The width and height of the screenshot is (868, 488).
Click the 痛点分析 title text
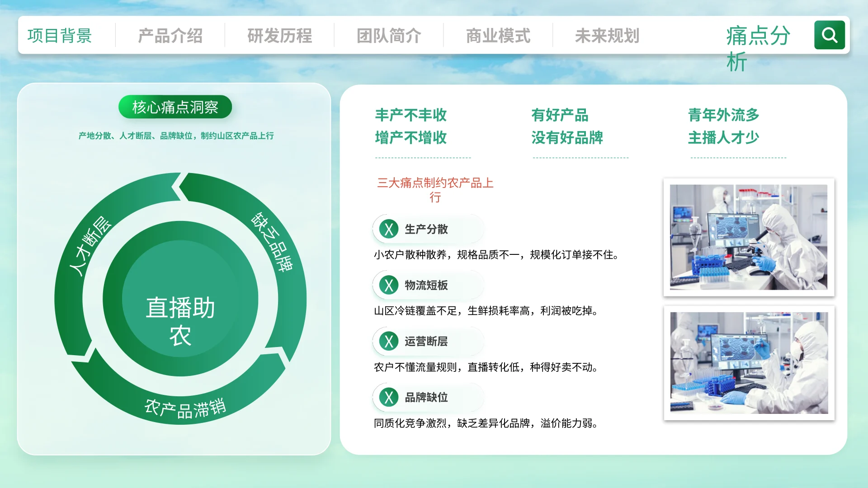coord(758,48)
